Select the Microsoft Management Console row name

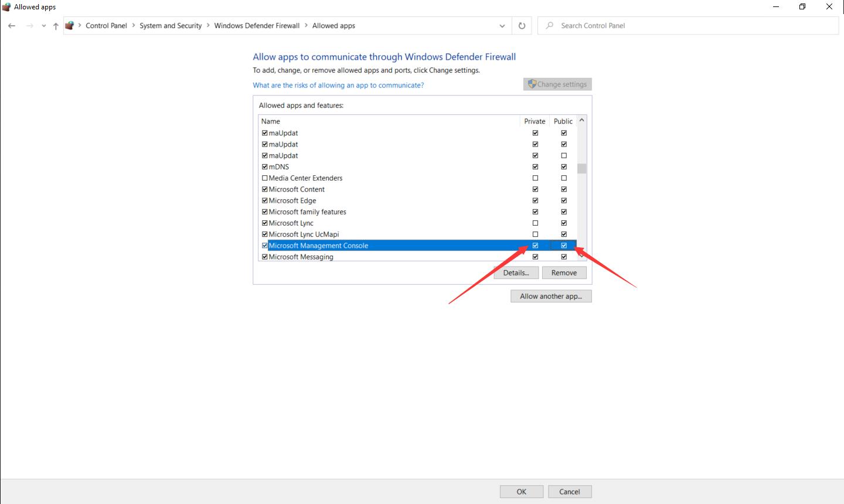(318, 246)
